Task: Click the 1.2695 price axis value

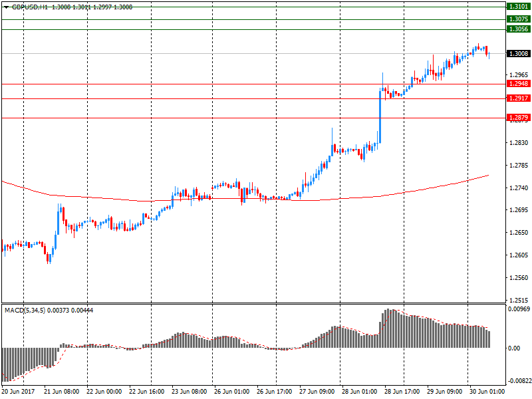Action: 519,210
